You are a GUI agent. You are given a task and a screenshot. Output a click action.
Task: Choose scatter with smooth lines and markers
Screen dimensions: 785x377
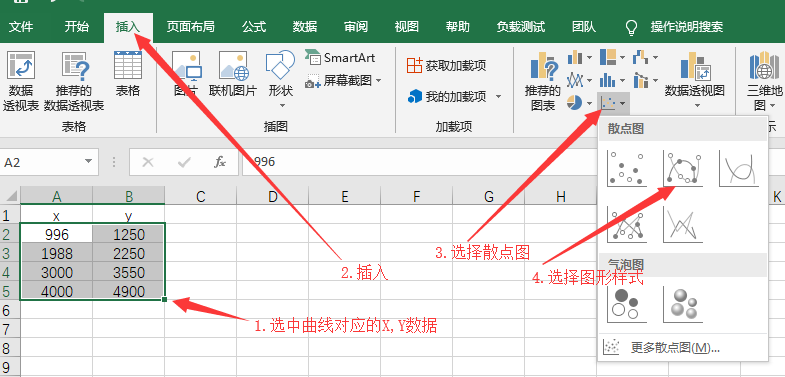pos(683,168)
